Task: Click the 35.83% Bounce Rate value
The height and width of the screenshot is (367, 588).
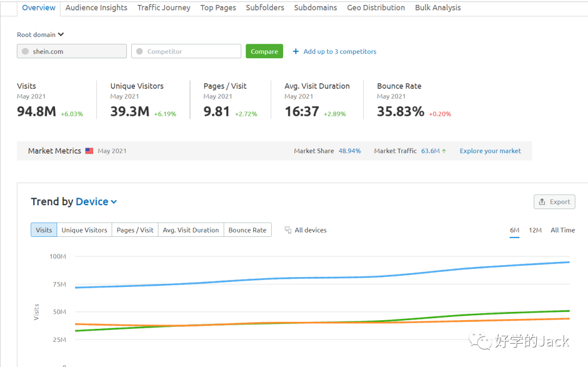Action: (x=401, y=112)
